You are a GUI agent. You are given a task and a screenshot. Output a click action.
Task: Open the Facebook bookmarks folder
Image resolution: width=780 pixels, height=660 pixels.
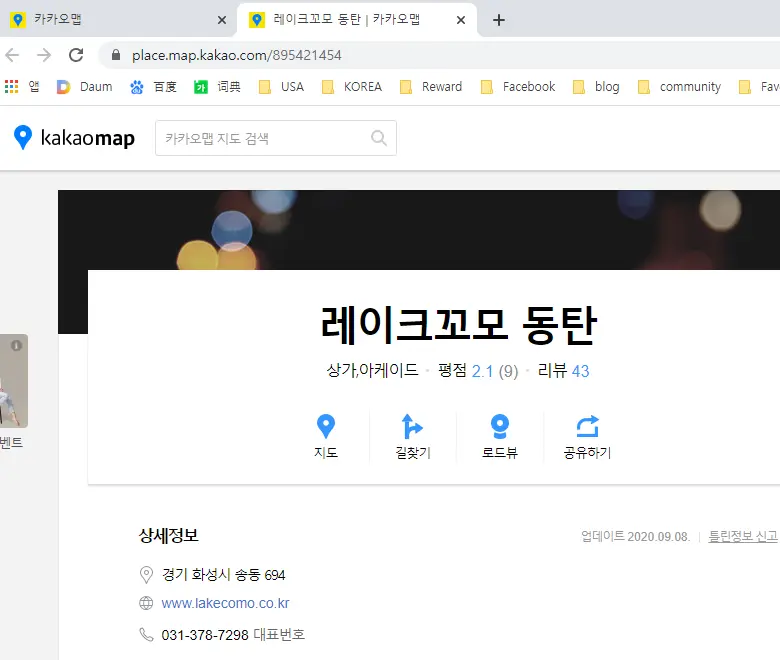(x=518, y=87)
